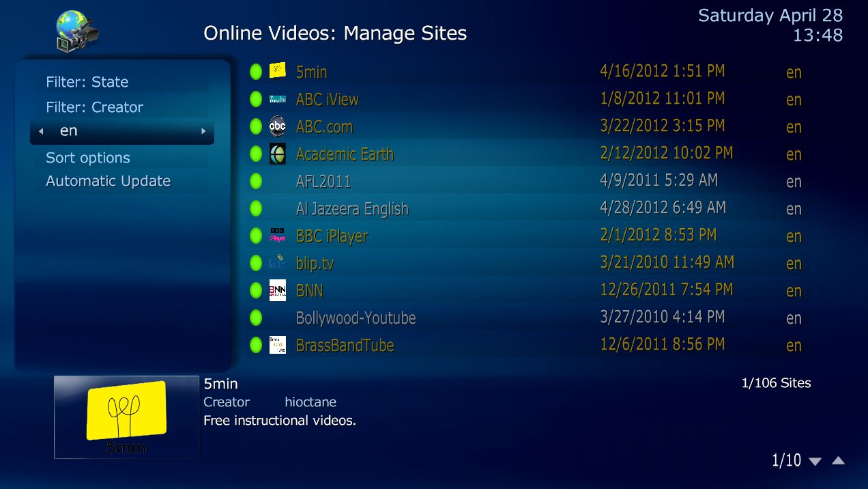Click the ABC.com round logo icon
The image size is (868, 489).
pos(277,126)
